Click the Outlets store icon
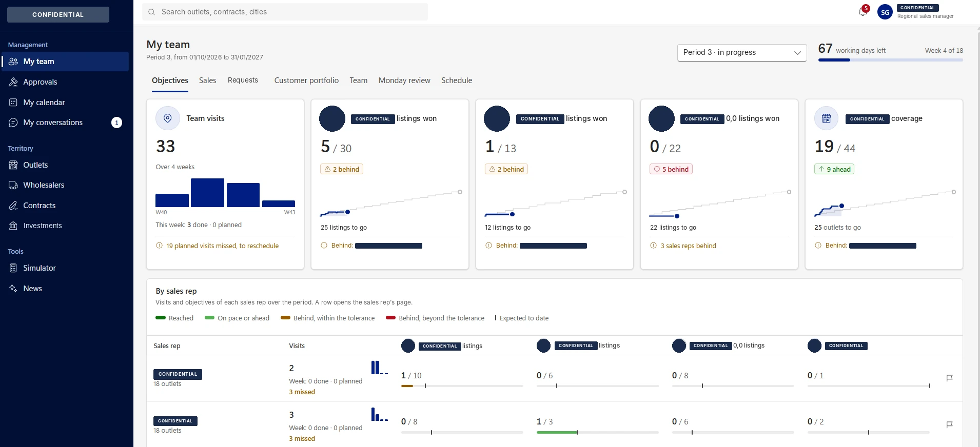This screenshot has width=980, height=447. pyautogui.click(x=13, y=165)
